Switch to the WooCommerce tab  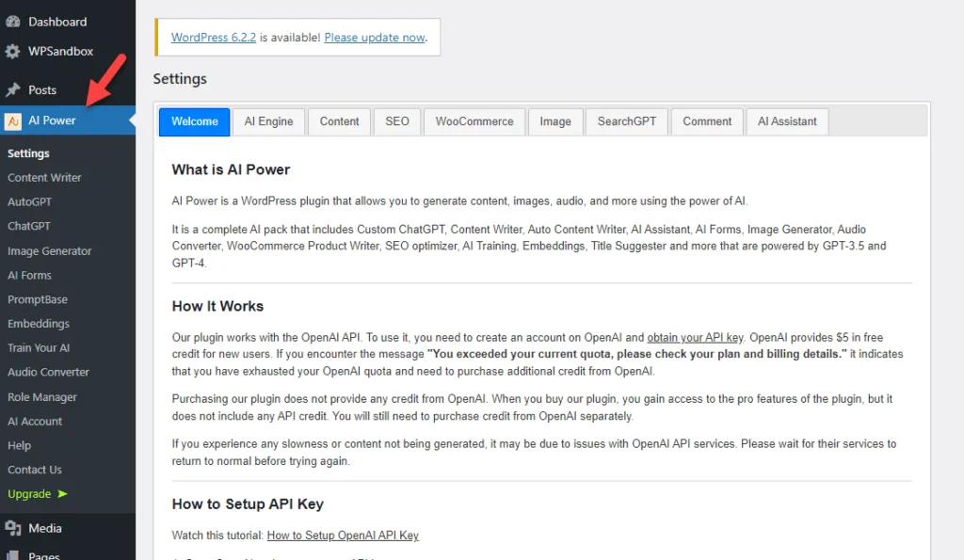tap(474, 121)
